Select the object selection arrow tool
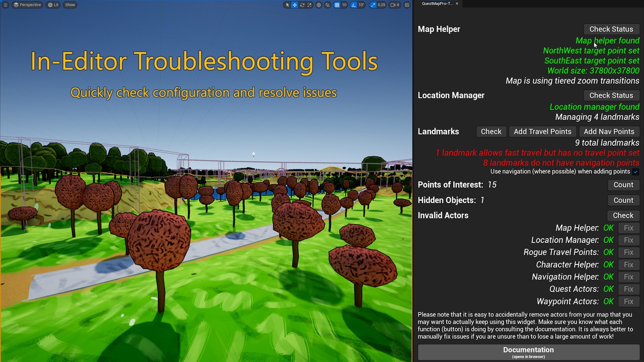Viewport: 644px width, 362px height. click(287, 5)
